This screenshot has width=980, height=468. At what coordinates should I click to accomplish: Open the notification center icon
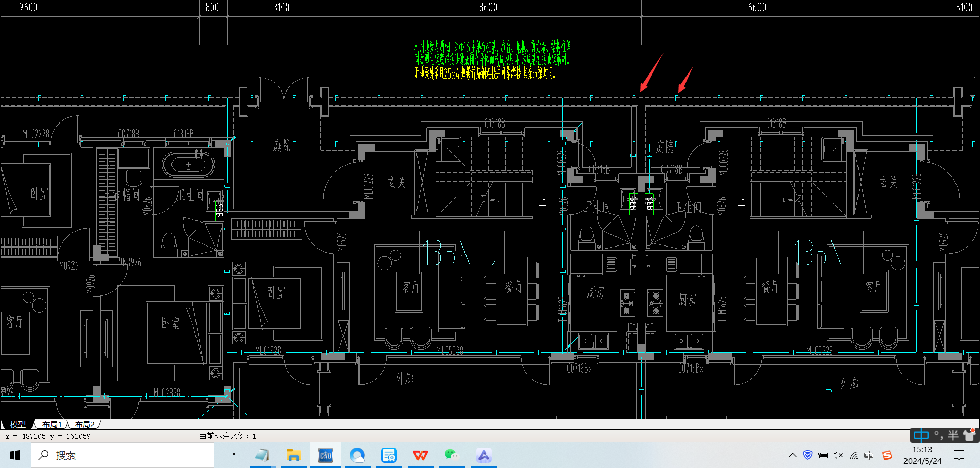click(959, 455)
